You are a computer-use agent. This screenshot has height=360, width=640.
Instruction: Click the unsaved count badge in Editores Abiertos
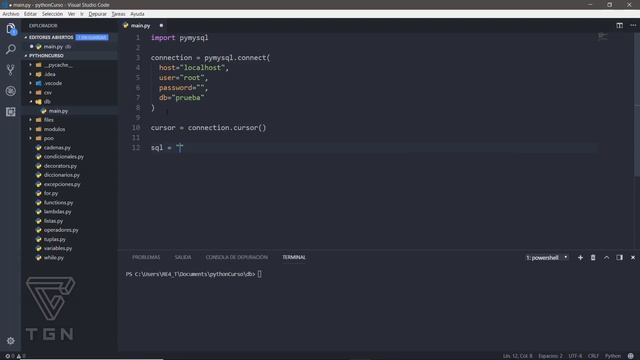tap(92, 37)
